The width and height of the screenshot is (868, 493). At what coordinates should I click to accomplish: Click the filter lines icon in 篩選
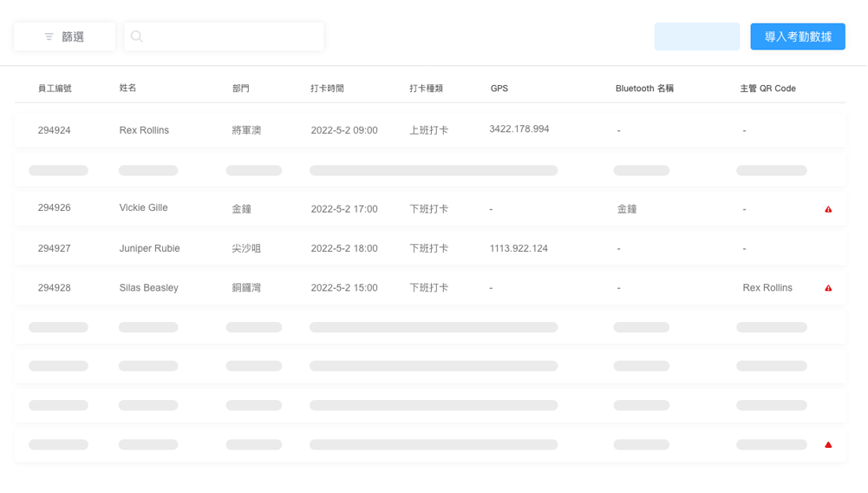point(49,36)
